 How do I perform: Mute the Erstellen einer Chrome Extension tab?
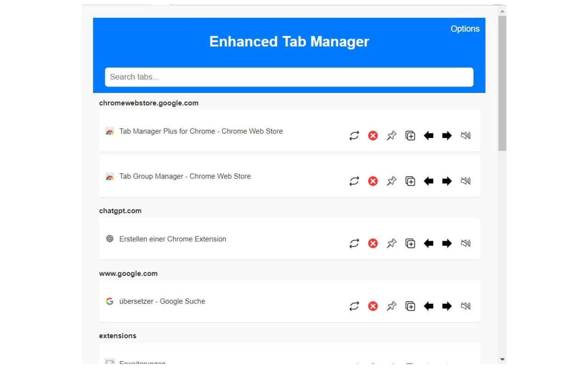[466, 243]
